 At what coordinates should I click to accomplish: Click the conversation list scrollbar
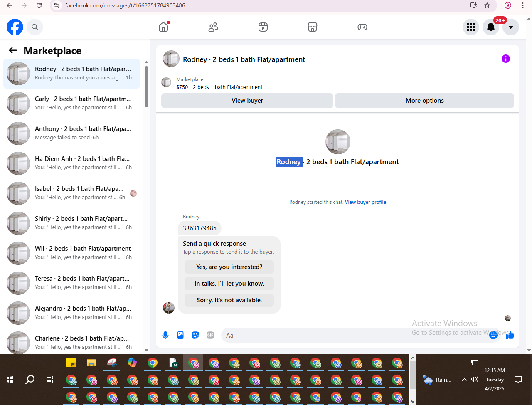146,86
